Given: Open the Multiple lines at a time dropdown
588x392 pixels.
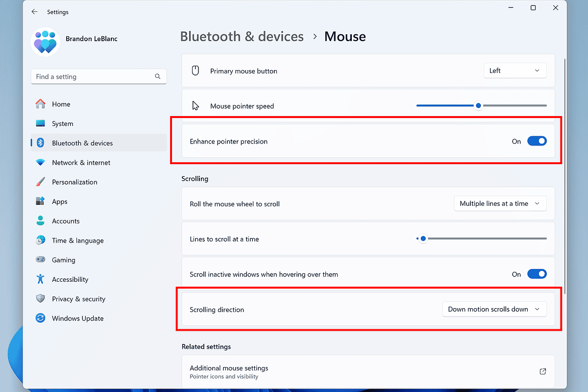Looking at the screenshot, I should coord(500,203).
